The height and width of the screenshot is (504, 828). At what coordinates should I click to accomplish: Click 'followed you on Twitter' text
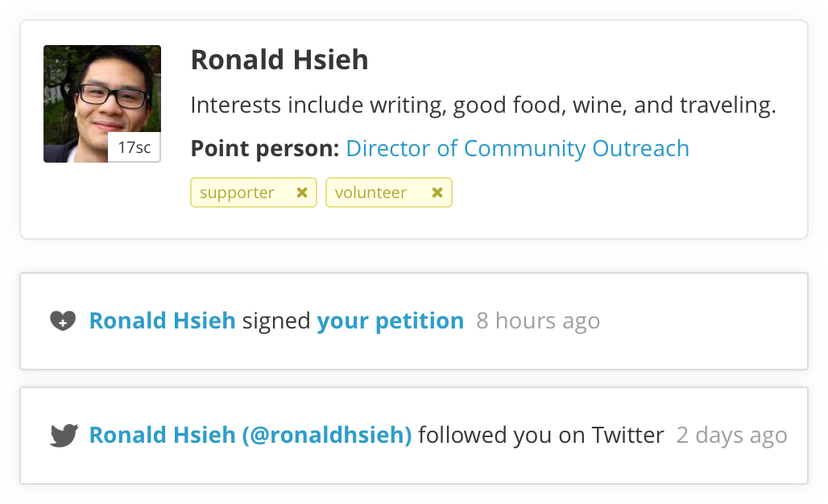coord(540,436)
